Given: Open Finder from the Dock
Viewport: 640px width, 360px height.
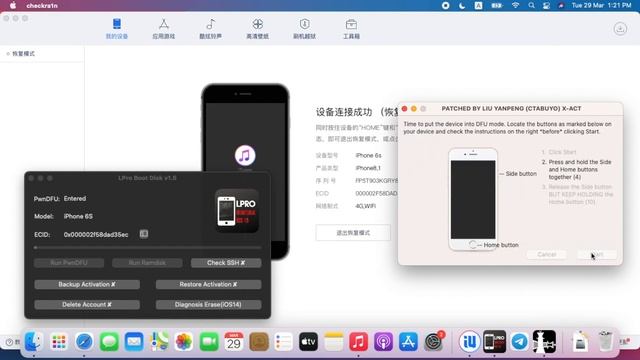Looking at the screenshot, I should click(x=33, y=342).
